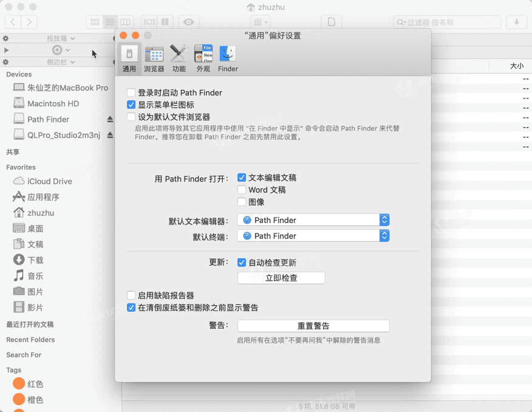532x412 pixels.
Task: Open 桌面 in sidebar
Action: pyautogui.click(x=28, y=228)
